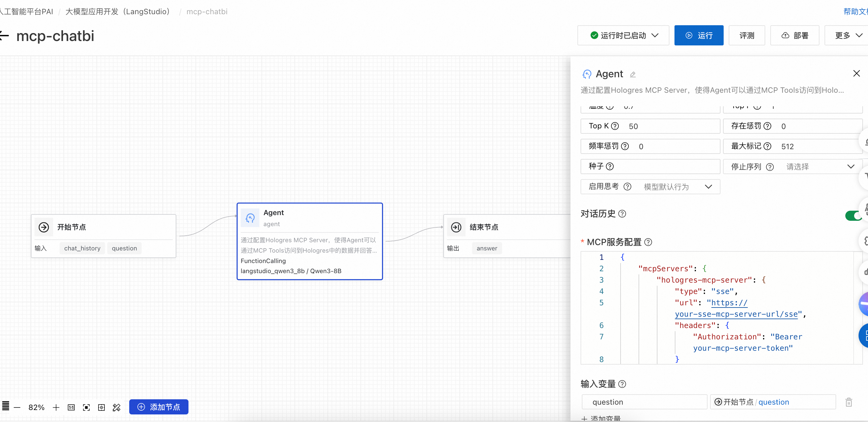Open help tooltip for 频率惩罚
This screenshot has height=422, width=868.
[625, 146]
